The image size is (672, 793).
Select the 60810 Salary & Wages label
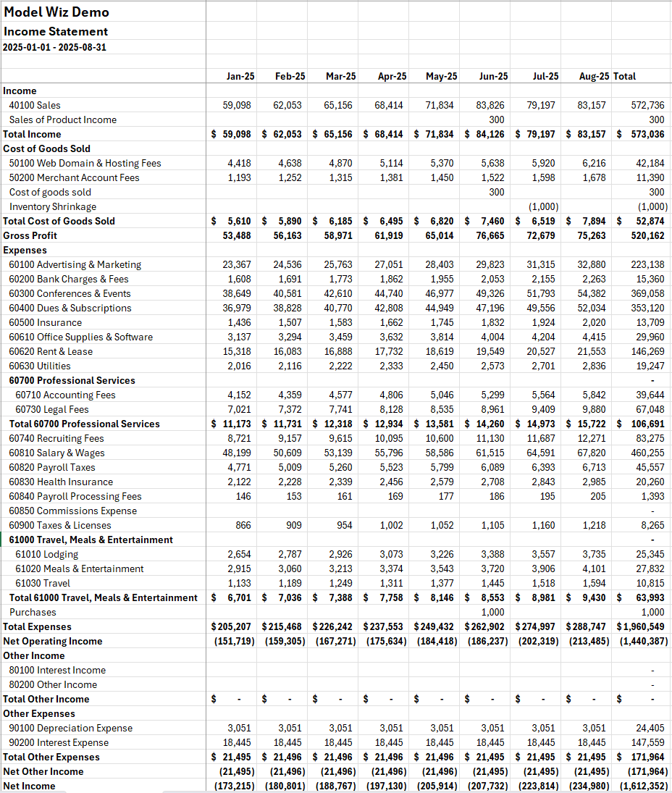tap(56, 453)
